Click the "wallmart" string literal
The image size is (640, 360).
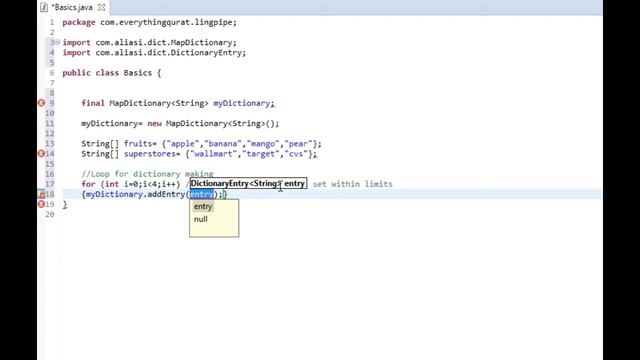(213, 154)
